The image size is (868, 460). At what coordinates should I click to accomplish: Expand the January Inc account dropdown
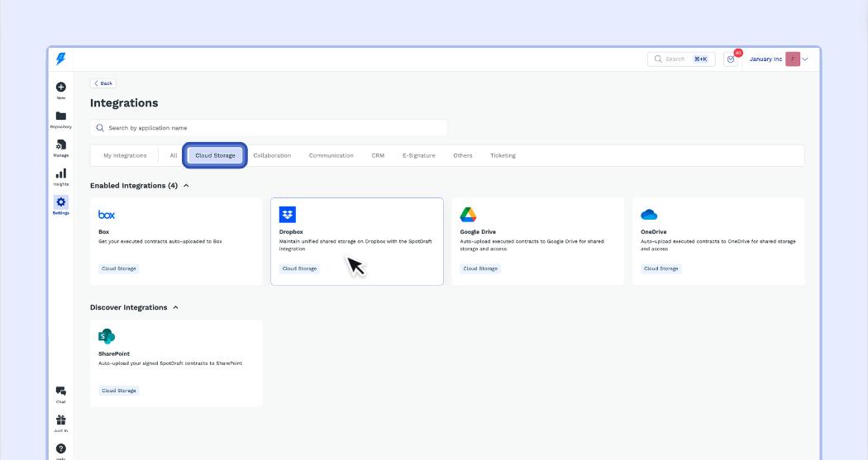click(804, 59)
